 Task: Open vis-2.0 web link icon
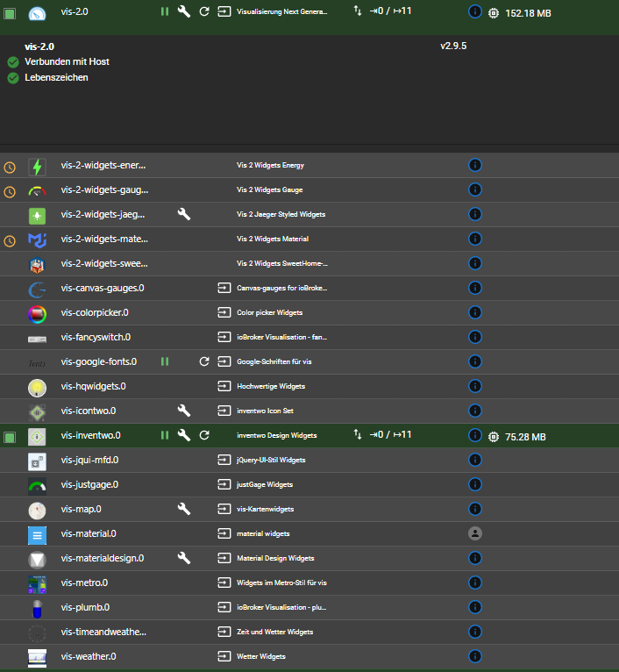(x=224, y=11)
